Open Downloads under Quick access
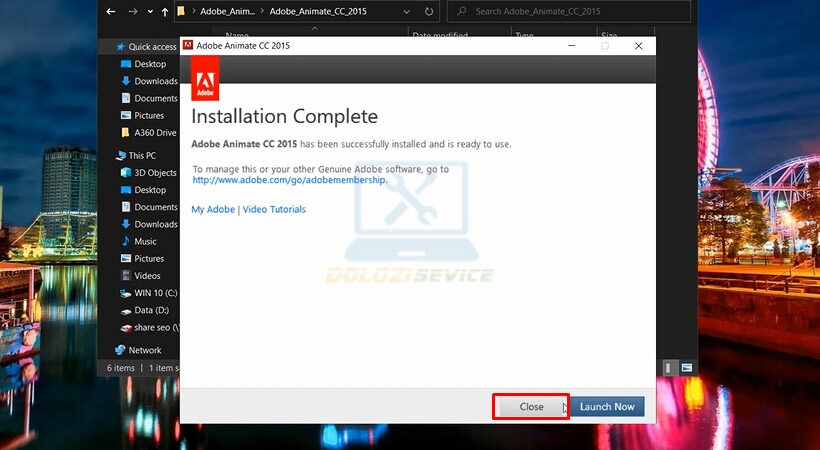Viewport: 820px width, 450px height. coord(149,81)
